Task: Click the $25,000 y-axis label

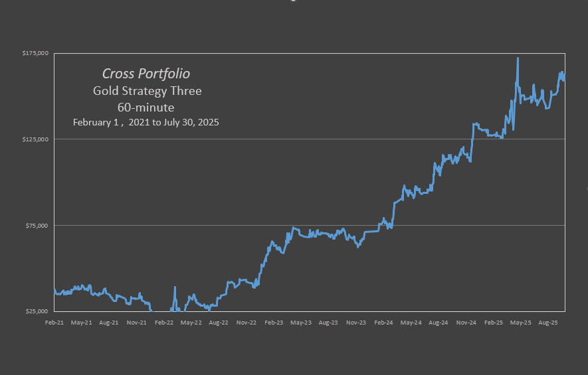Action: tap(38, 312)
